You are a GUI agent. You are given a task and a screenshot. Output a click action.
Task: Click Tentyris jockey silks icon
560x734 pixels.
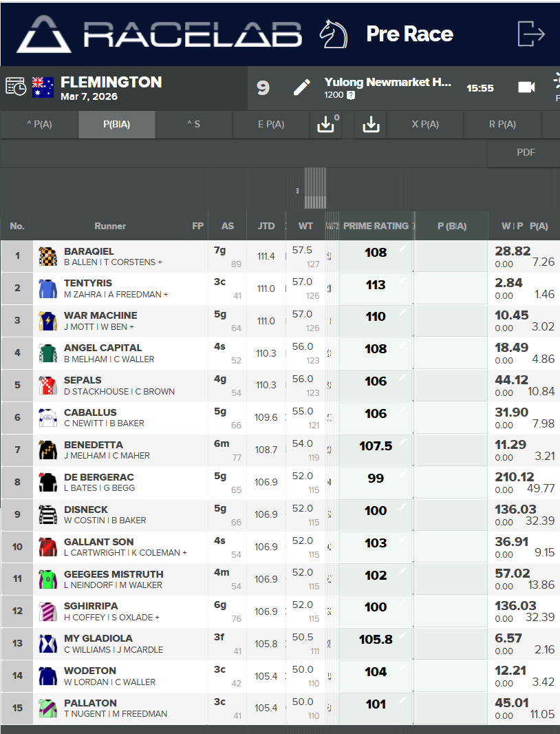point(47,289)
